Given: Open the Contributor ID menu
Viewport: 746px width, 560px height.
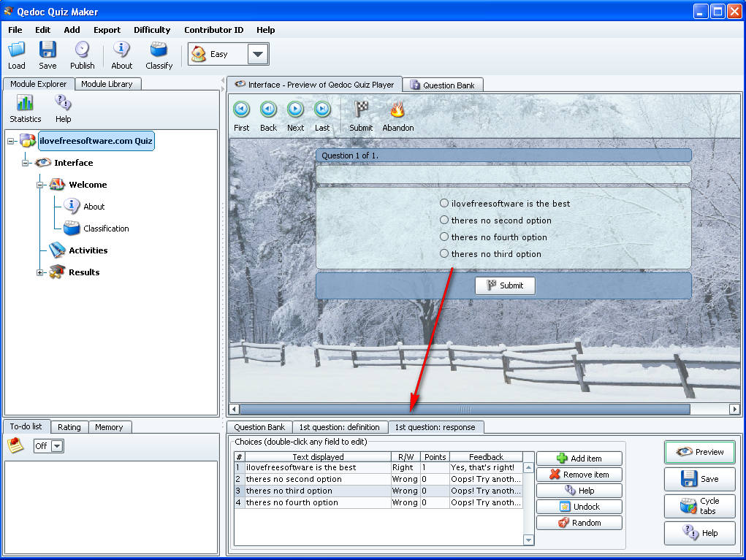Looking at the screenshot, I should pyautogui.click(x=213, y=30).
